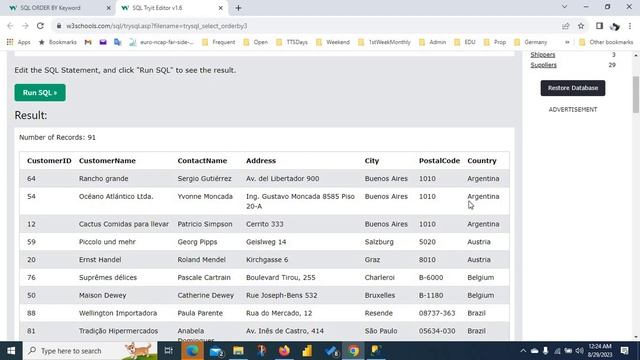Open the Weekend bookmarks folder
The width and height of the screenshot is (640, 360).
tap(333, 42)
